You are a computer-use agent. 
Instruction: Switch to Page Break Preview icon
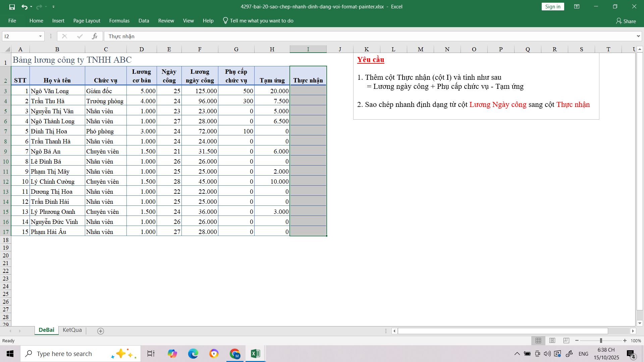click(x=566, y=341)
